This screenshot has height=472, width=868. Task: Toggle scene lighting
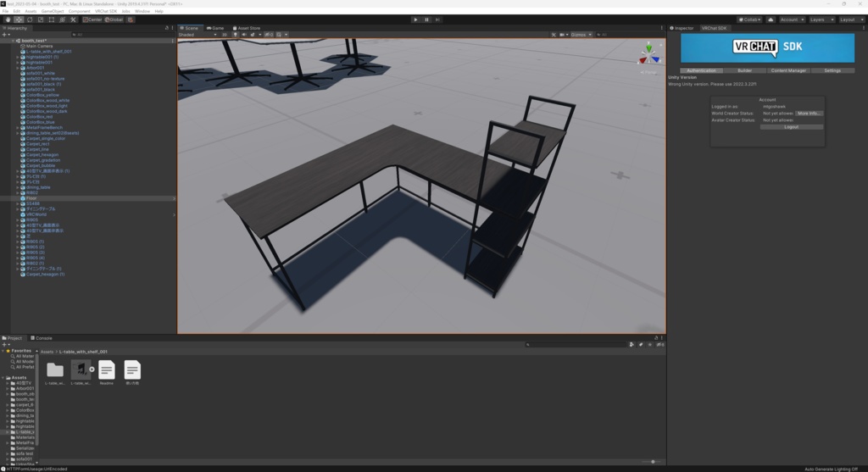pyautogui.click(x=236, y=34)
